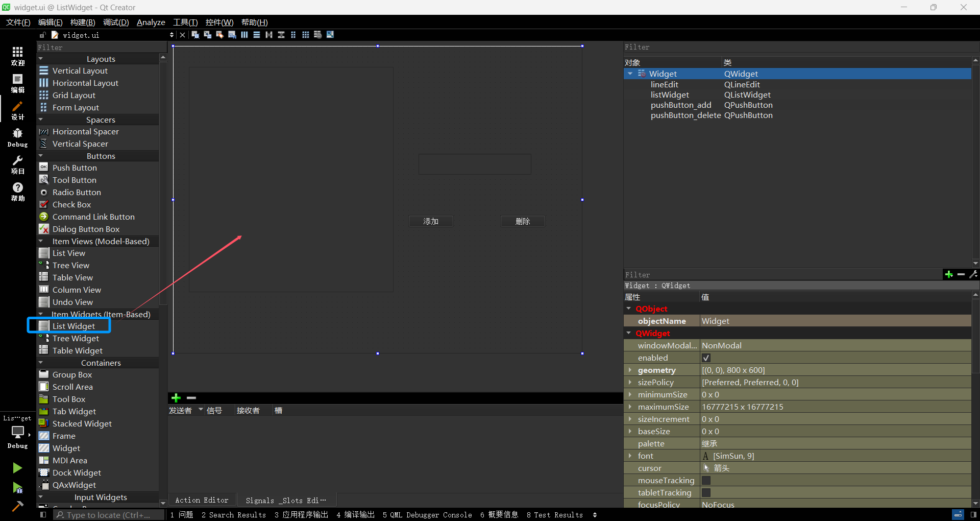Open the 1 问题 output pane

pos(182,515)
